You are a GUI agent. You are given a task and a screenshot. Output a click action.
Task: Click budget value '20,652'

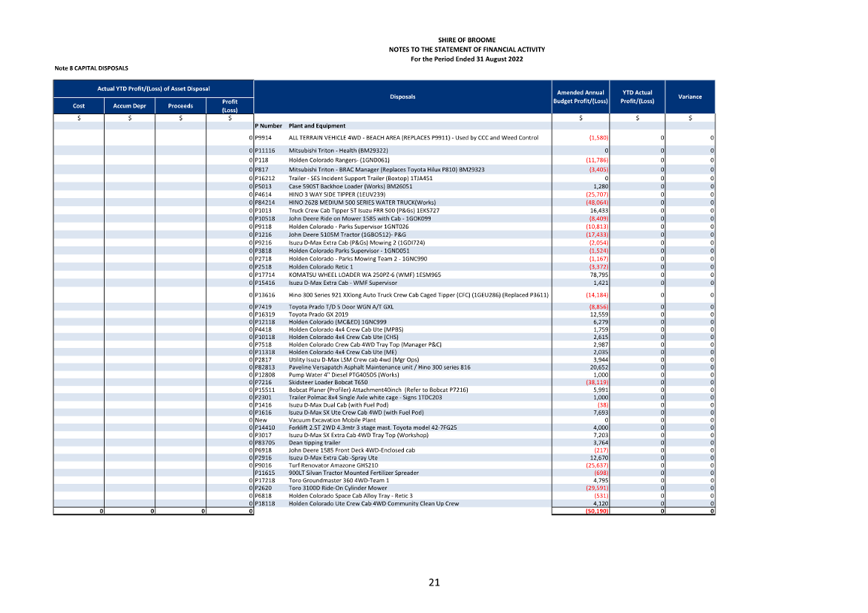(599, 368)
